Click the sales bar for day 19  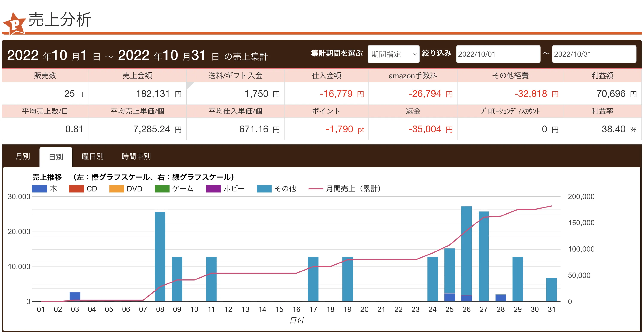[347, 279]
